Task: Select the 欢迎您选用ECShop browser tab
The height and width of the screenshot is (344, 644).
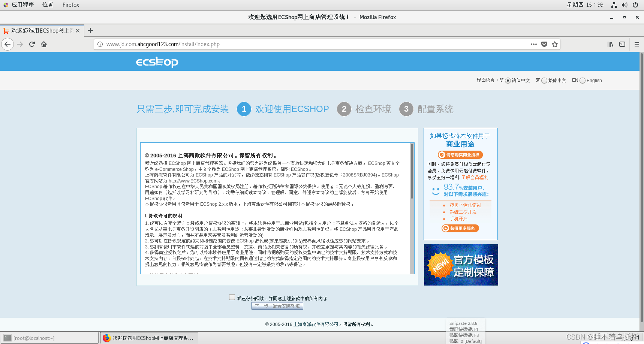Action: pyautogui.click(x=42, y=31)
